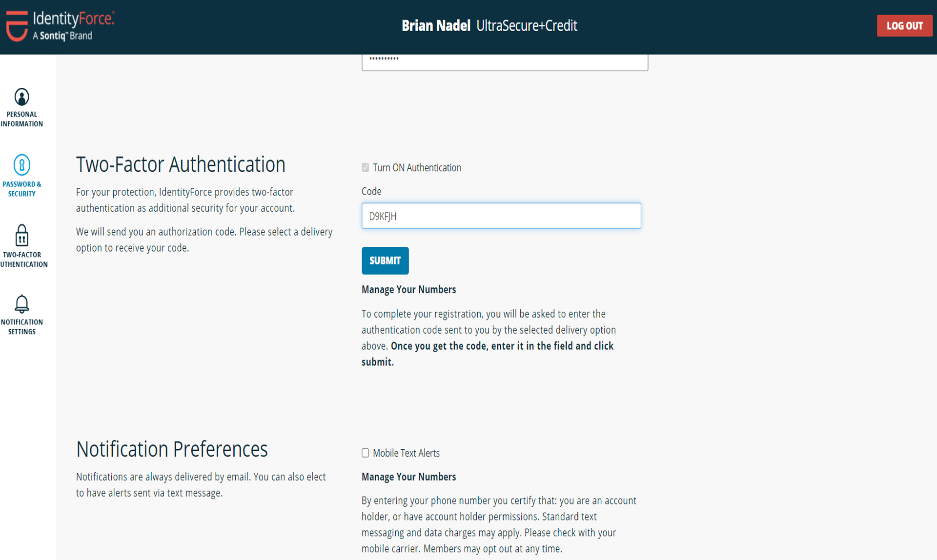
Task: Select the Password & Security keyhole icon
Action: 21,165
